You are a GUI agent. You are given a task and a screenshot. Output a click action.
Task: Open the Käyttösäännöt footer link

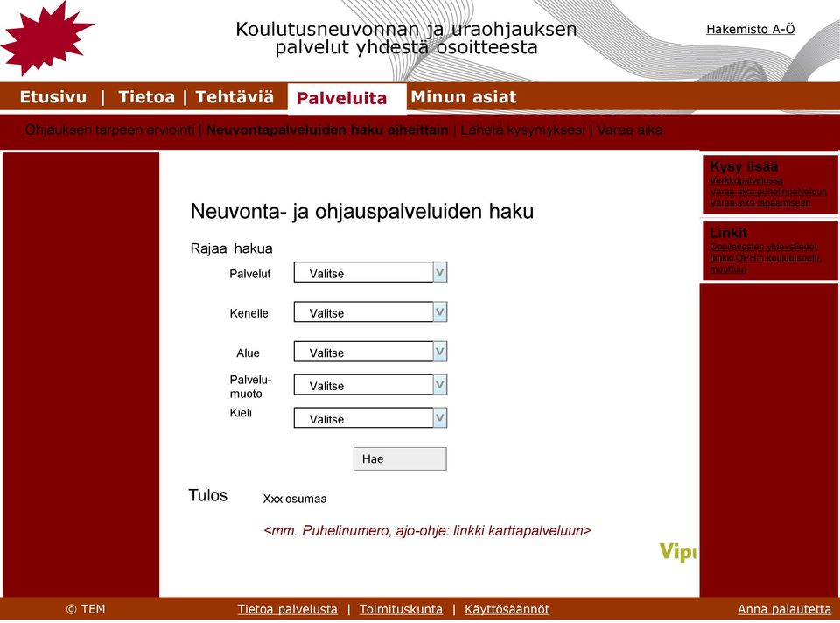[507, 609]
